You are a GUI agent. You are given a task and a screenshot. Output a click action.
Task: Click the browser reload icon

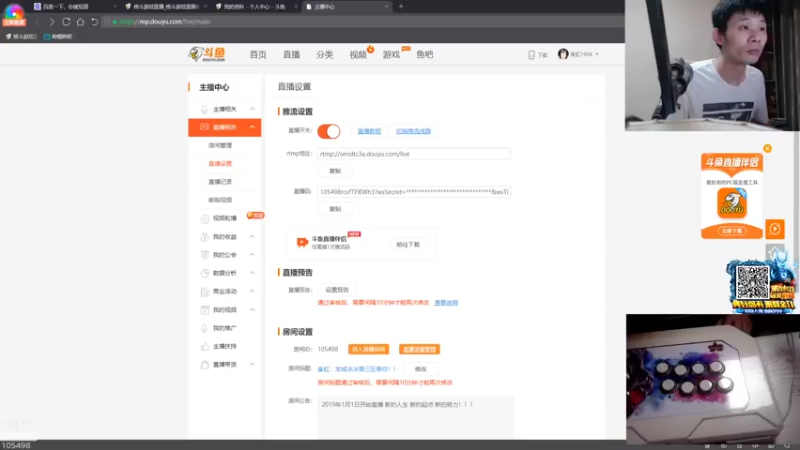(x=66, y=22)
